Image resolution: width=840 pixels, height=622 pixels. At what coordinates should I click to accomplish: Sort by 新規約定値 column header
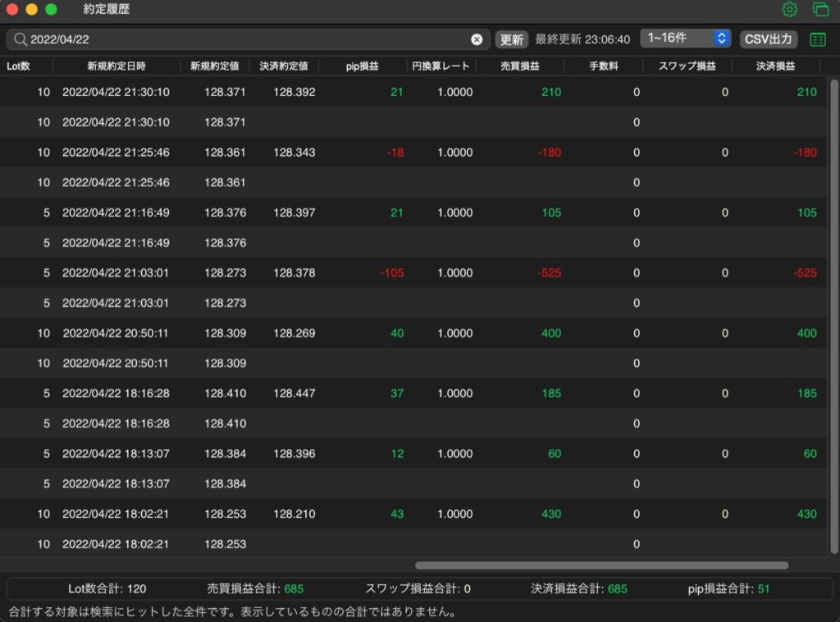click(214, 66)
